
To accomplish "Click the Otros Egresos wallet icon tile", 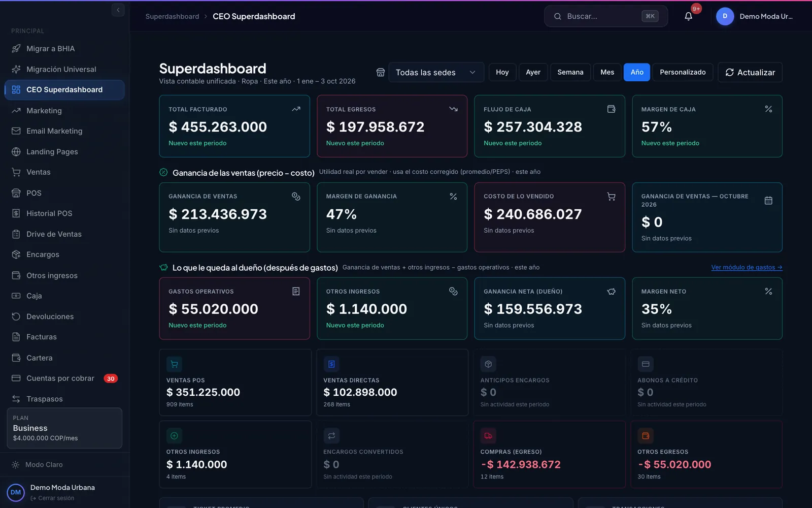I will pyautogui.click(x=646, y=436).
